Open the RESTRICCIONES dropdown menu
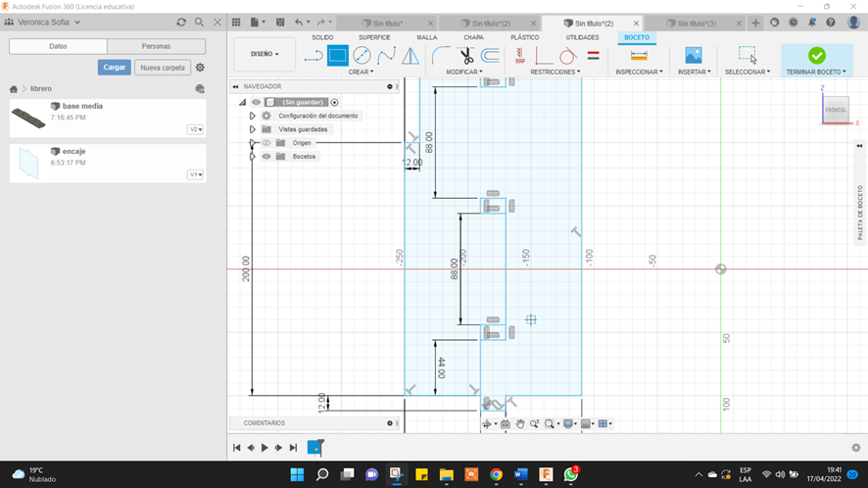This screenshot has height=488, width=868. (x=555, y=72)
